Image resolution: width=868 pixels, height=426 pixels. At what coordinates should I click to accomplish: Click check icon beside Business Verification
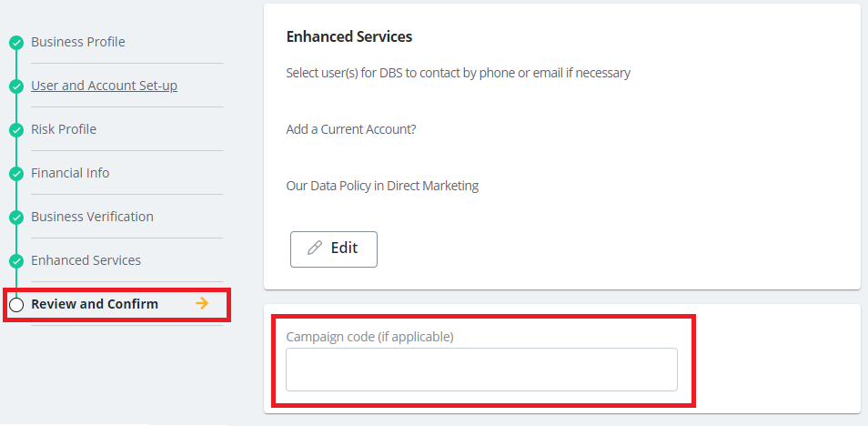coord(15,218)
